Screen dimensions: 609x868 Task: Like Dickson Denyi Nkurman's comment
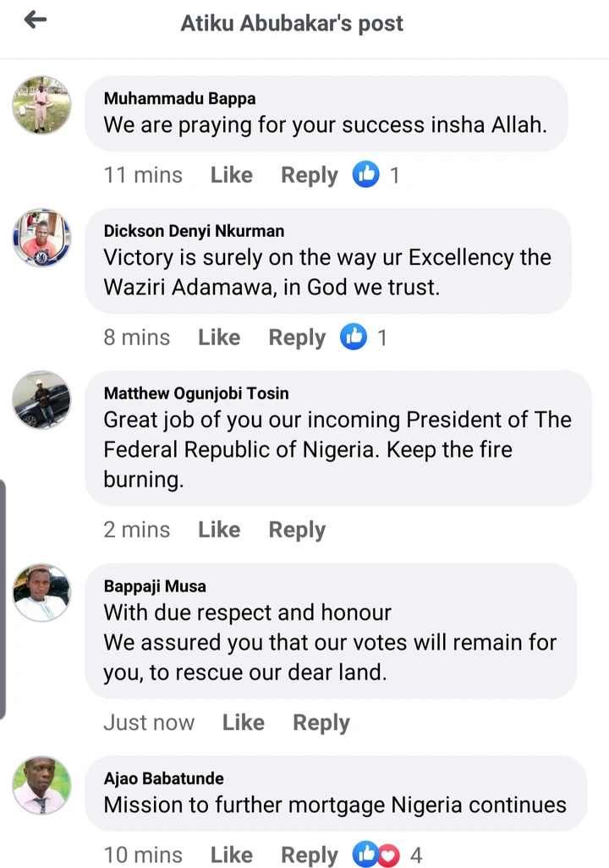(219, 338)
